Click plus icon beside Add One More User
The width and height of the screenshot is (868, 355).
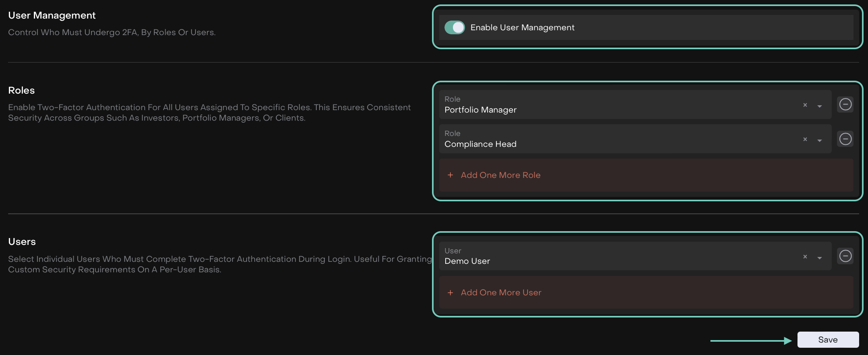click(x=450, y=292)
